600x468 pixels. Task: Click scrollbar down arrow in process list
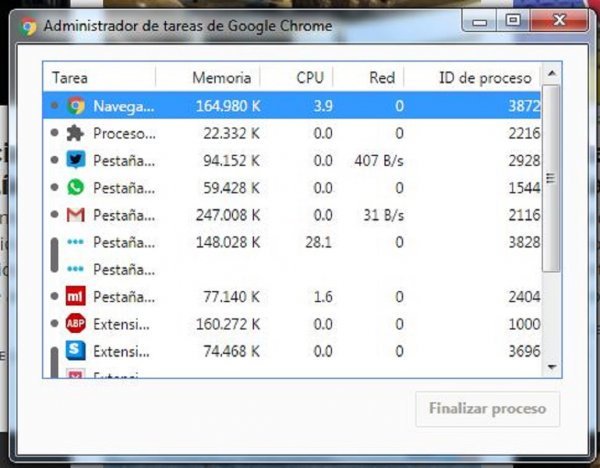pos(551,367)
